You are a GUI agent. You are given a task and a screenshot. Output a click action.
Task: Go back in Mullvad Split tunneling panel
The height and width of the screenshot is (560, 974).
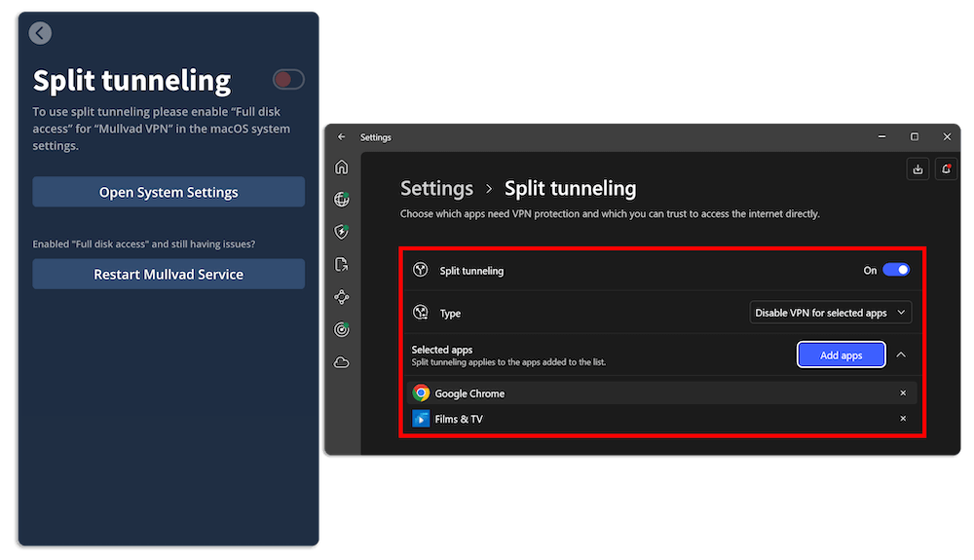tap(40, 33)
